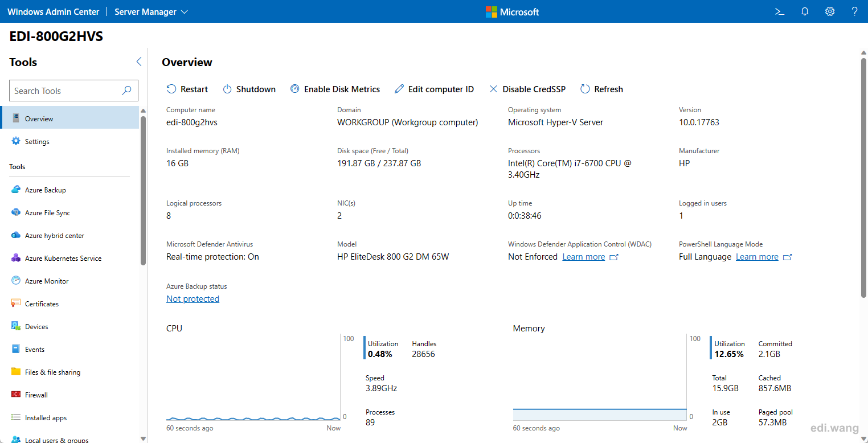
Task: Click the Installed apps icon
Action: [16, 417]
